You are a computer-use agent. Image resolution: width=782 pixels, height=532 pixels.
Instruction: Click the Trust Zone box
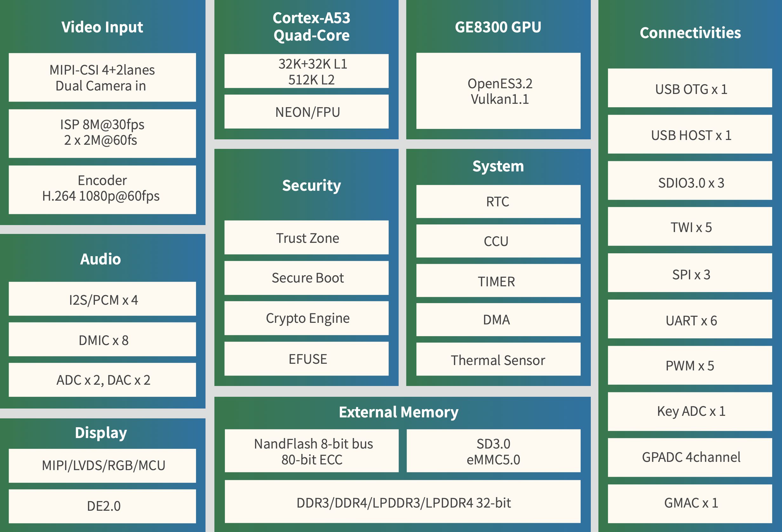coord(306,237)
